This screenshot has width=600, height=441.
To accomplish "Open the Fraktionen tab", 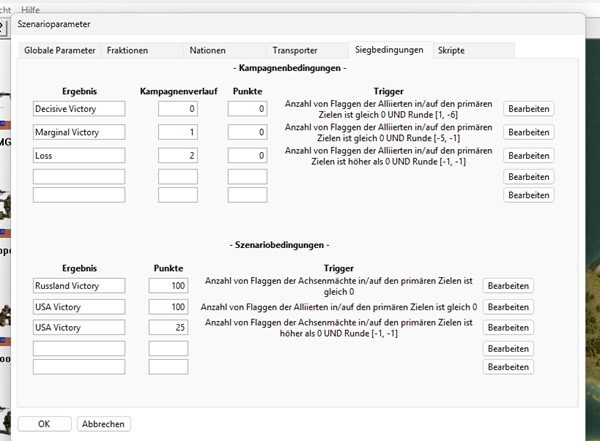I will tap(142, 51).
